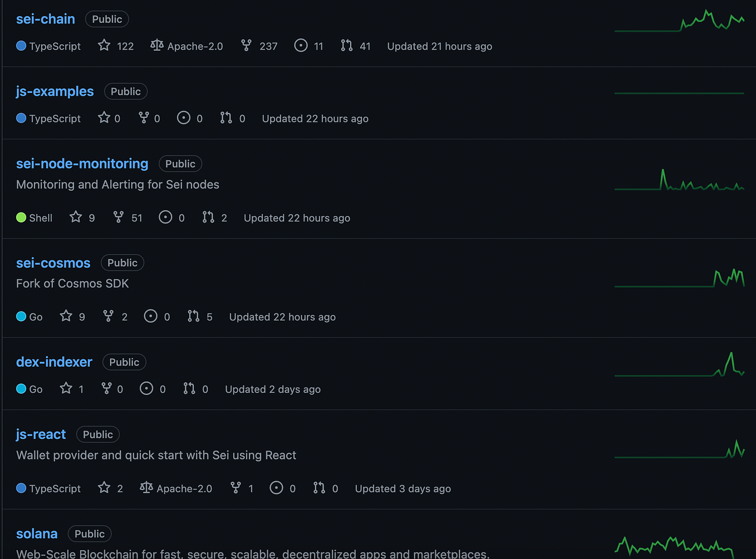756x559 pixels.
Task: Click the pull requests icon showing 41 on sei-chain
Action: (346, 46)
